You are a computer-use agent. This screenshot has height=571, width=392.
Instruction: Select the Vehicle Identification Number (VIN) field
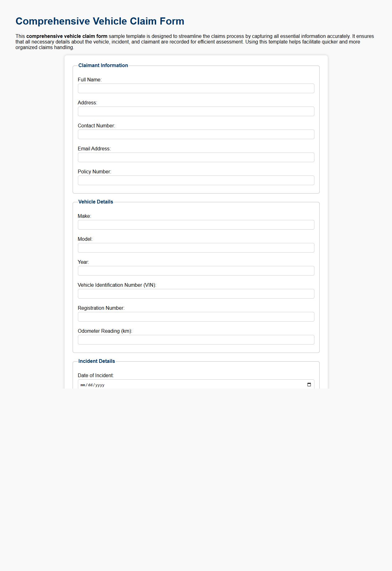click(x=196, y=294)
